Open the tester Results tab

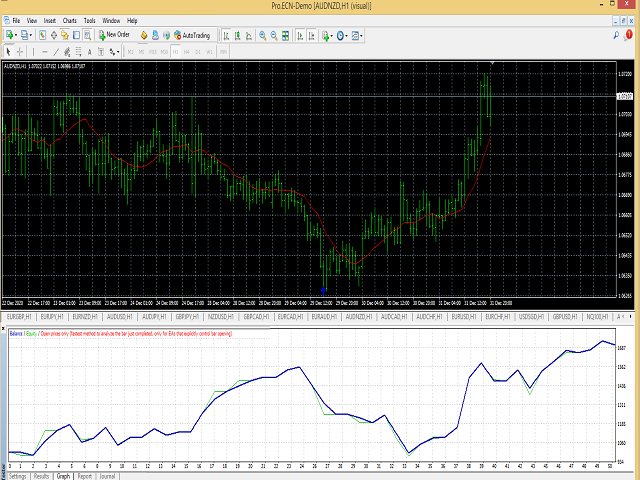tap(41, 476)
